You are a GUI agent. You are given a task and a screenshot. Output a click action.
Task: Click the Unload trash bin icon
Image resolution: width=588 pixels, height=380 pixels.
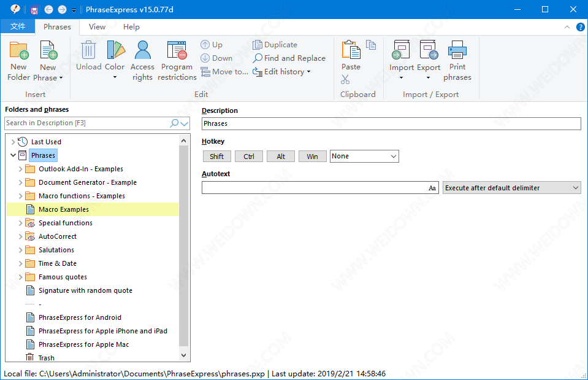[x=89, y=51]
